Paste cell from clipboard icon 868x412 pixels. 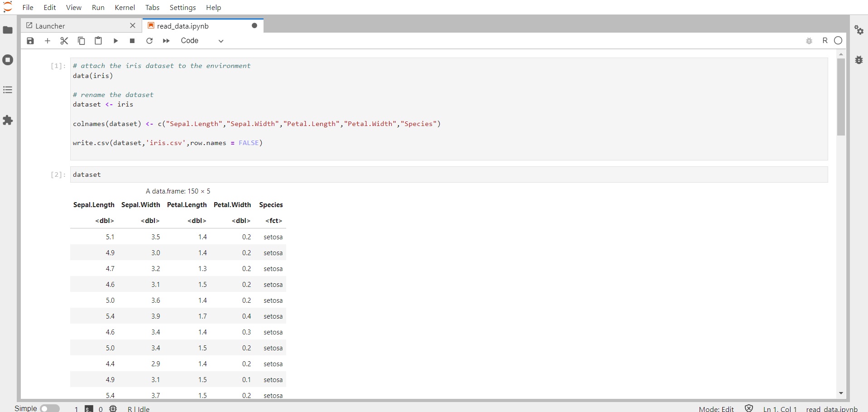point(98,41)
